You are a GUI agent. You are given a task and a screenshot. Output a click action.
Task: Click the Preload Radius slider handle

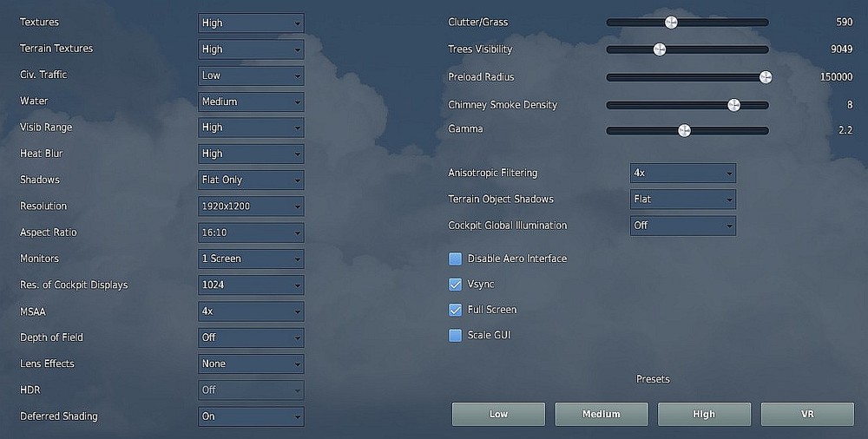point(766,77)
